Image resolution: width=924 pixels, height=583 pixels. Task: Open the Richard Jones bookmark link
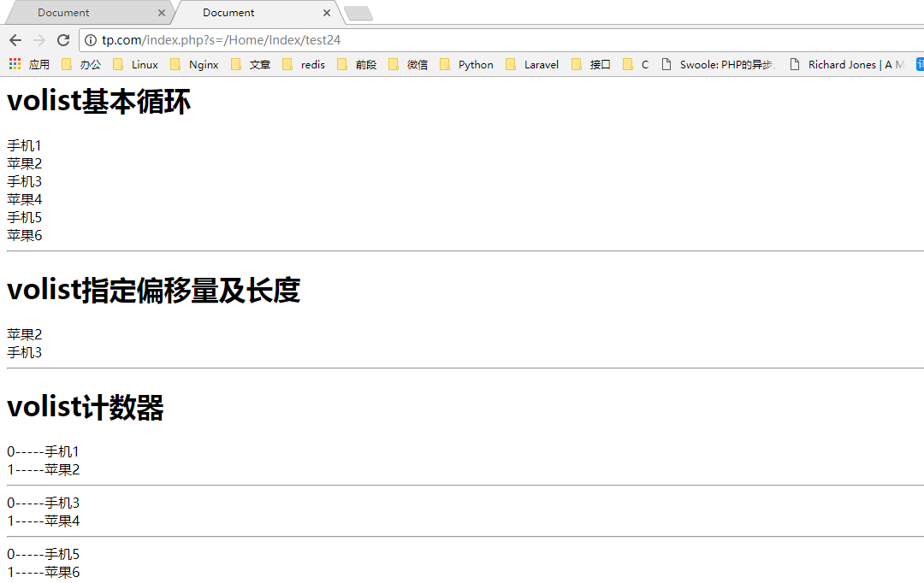(x=847, y=64)
